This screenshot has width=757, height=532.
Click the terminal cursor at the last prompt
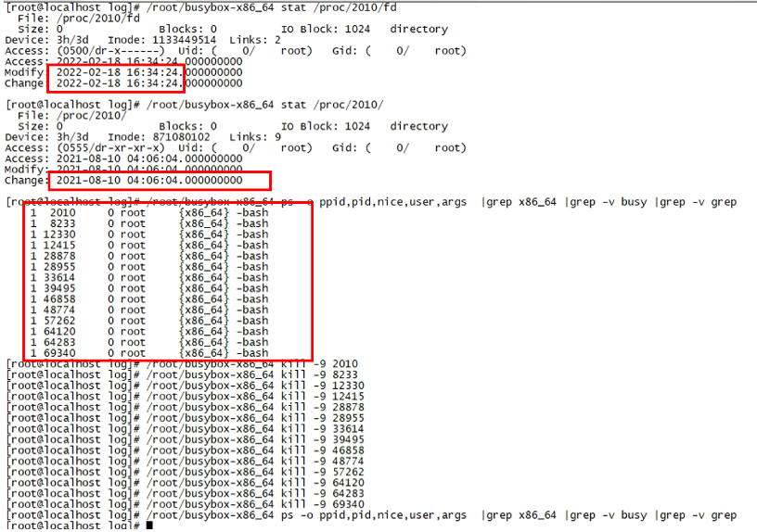[149, 526]
